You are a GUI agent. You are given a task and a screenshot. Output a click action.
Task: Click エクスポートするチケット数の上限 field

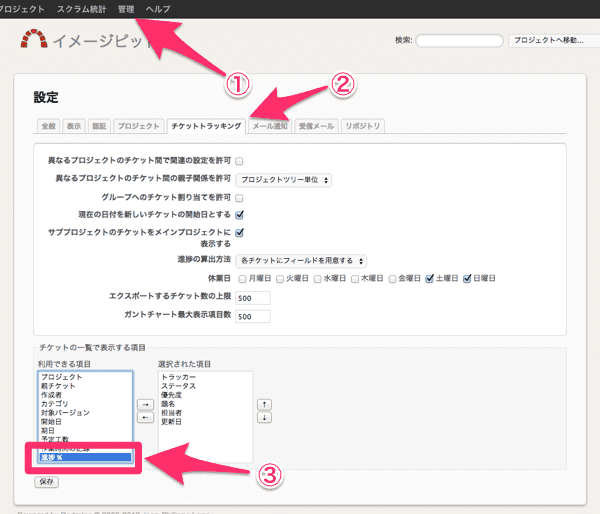click(253, 298)
